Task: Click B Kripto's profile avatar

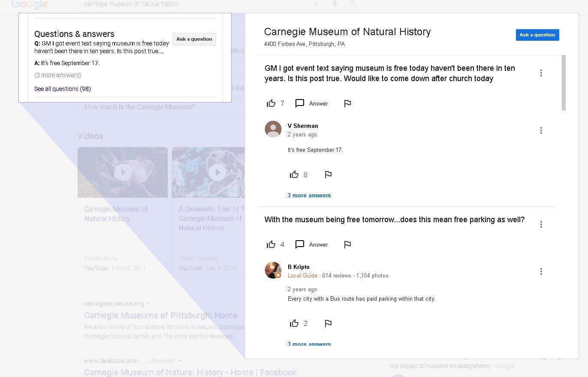Action: [x=273, y=270]
